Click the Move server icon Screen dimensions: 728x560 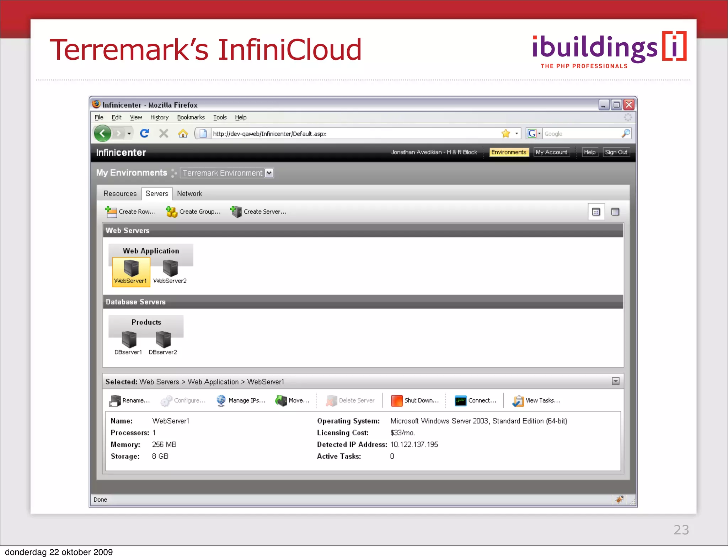coord(281,400)
